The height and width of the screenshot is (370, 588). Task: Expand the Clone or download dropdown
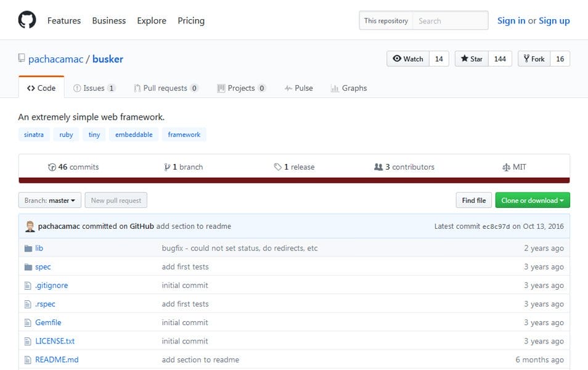pyautogui.click(x=533, y=200)
